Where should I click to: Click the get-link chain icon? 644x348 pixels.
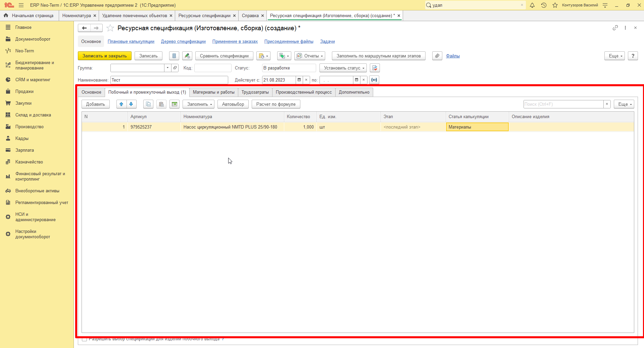point(615,28)
